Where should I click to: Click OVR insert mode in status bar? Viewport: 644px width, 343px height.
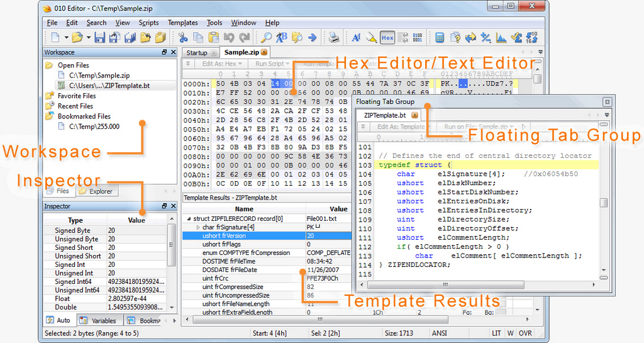(525, 333)
